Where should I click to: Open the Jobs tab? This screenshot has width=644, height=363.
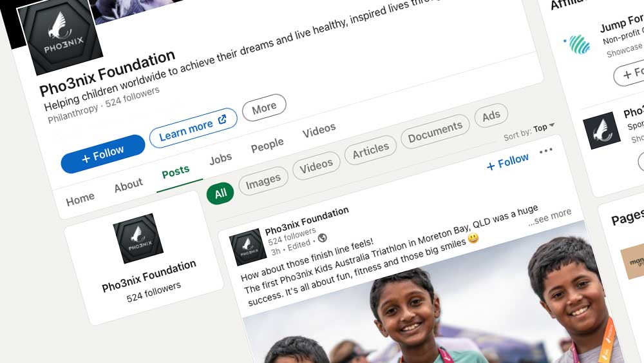220,158
